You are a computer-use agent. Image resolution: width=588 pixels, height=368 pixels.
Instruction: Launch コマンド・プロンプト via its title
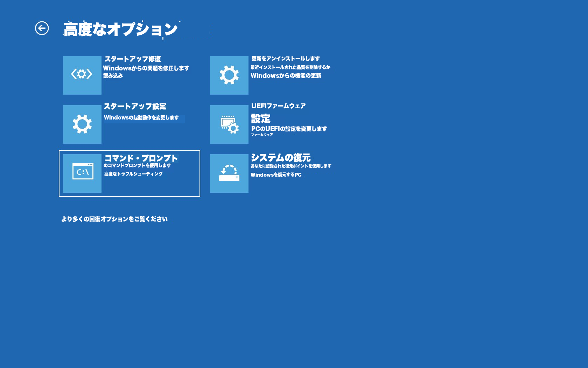[141, 158]
